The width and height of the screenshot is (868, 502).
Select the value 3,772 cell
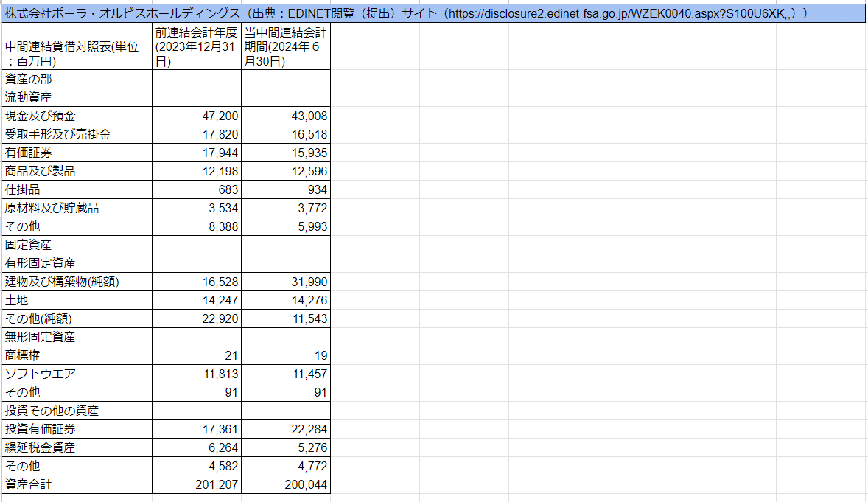coord(286,208)
